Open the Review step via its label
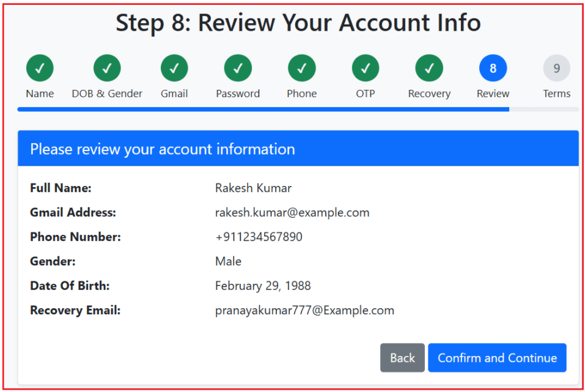This screenshot has width=585, height=392. [x=493, y=94]
